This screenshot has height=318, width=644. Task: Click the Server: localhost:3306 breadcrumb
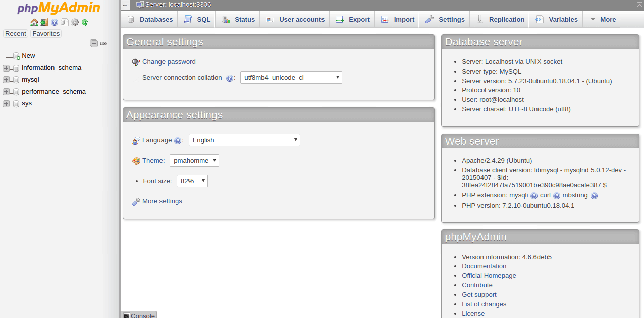(x=178, y=5)
